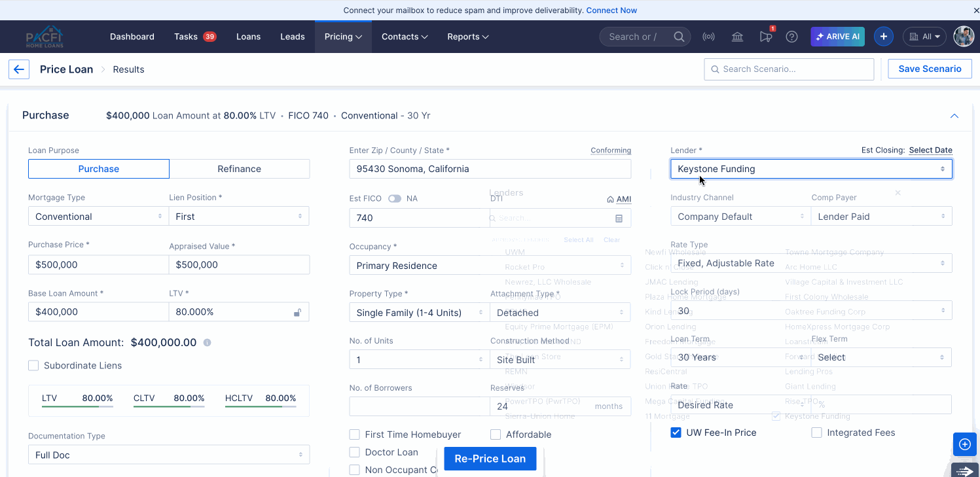
Task: Click the floating arrow button at the bottom right
Action: pos(964,471)
